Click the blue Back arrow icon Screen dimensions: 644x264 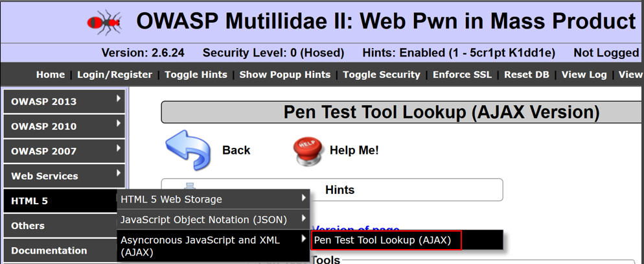[x=188, y=150]
